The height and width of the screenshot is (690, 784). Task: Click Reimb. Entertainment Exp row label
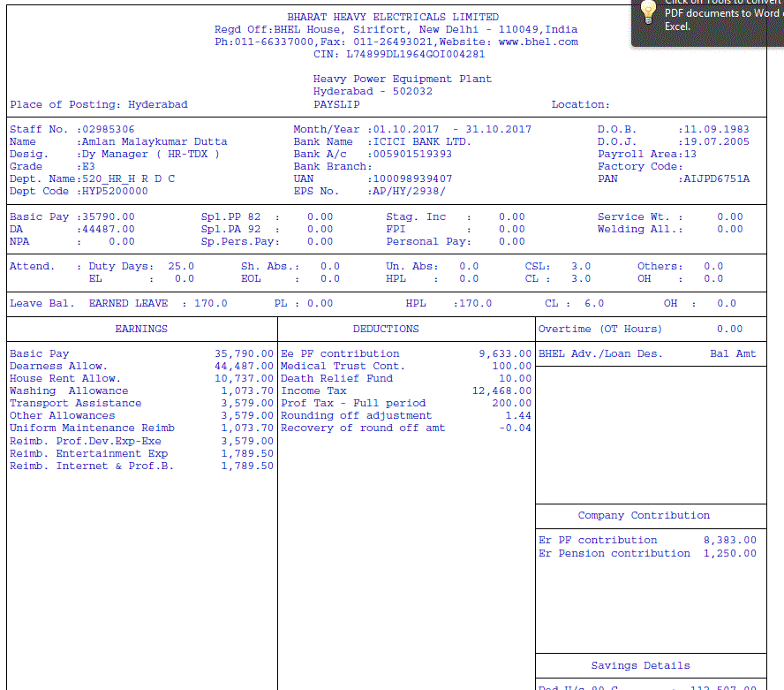pyautogui.click(x=89, y=454)
